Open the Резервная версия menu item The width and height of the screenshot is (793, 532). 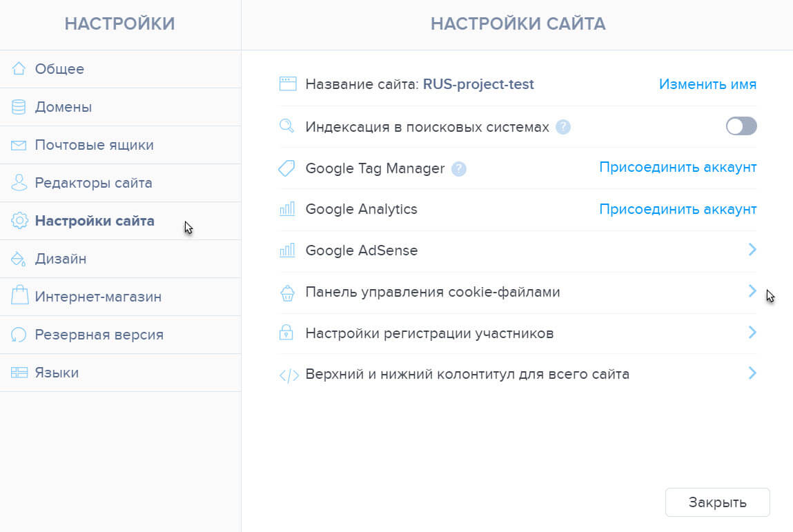[x=120, y=335]
